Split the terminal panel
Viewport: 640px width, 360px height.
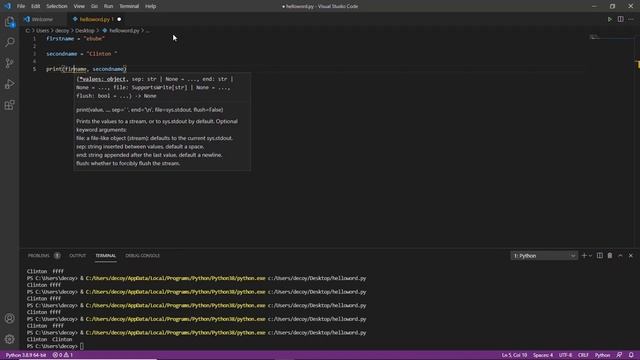point(600,256)
